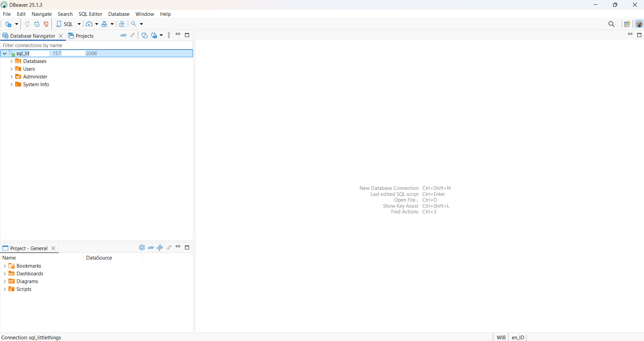Toggle link with editor in Database Navigator

point(133,35)
